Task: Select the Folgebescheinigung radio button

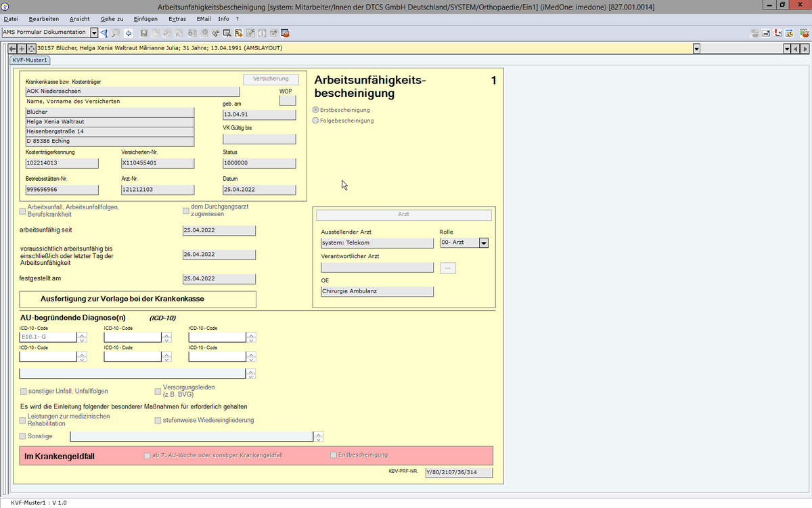Action: tap(315, 121)
